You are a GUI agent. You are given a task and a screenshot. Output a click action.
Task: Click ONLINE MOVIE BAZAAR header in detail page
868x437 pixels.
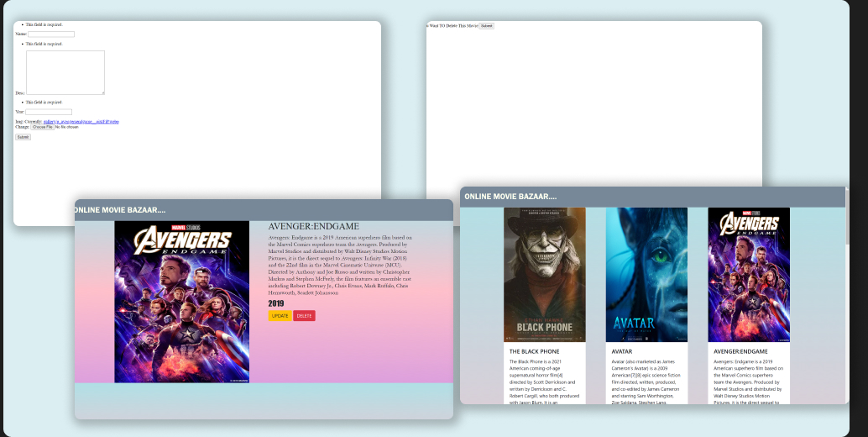click(x=119, y=210)
